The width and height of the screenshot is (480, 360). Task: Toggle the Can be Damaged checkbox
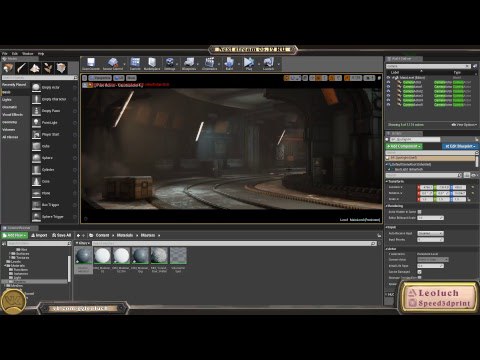point(419,272)
